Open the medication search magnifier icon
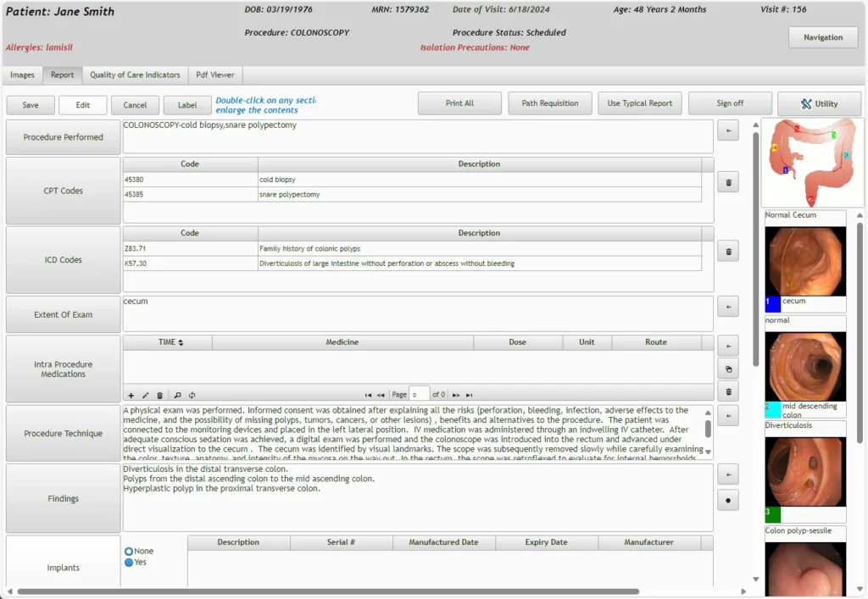Image resolution: width=868 pixels, height=599 pixels. 179,395
